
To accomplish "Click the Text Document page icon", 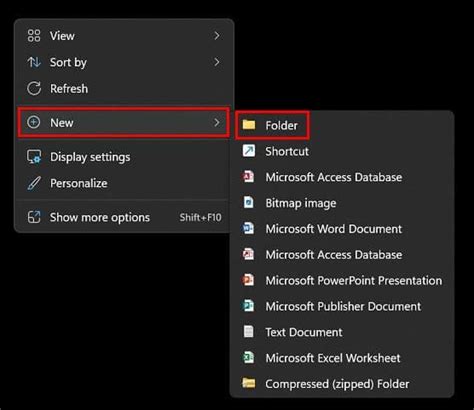I will (x=248, y=332).
